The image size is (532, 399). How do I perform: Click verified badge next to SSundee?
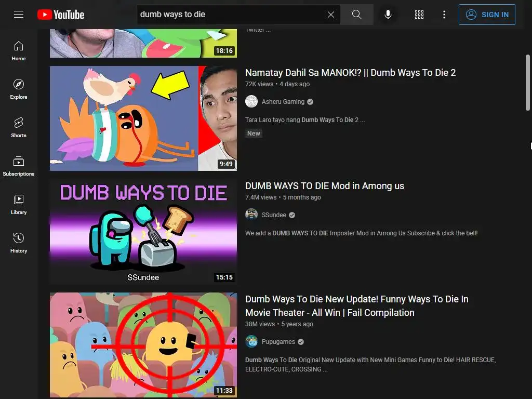coord(292,215)
